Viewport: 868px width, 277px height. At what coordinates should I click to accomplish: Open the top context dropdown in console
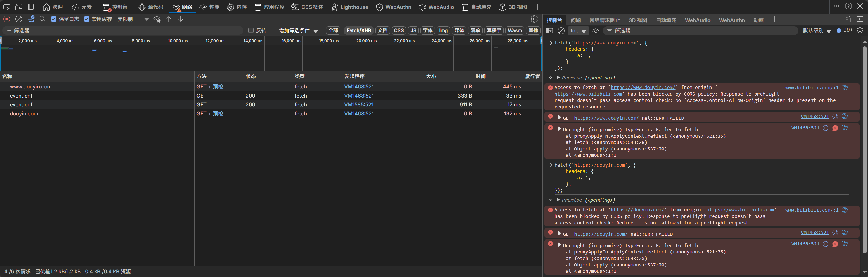coord(578,31)
